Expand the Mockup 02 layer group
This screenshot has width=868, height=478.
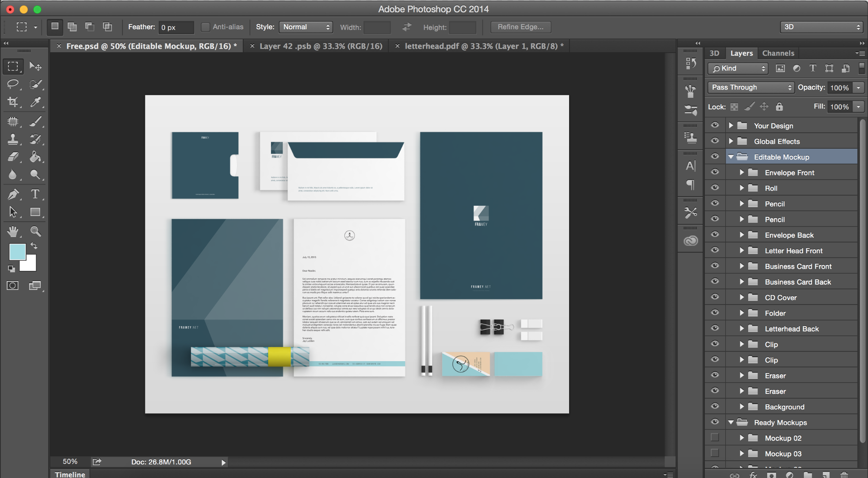click(740, 437)
